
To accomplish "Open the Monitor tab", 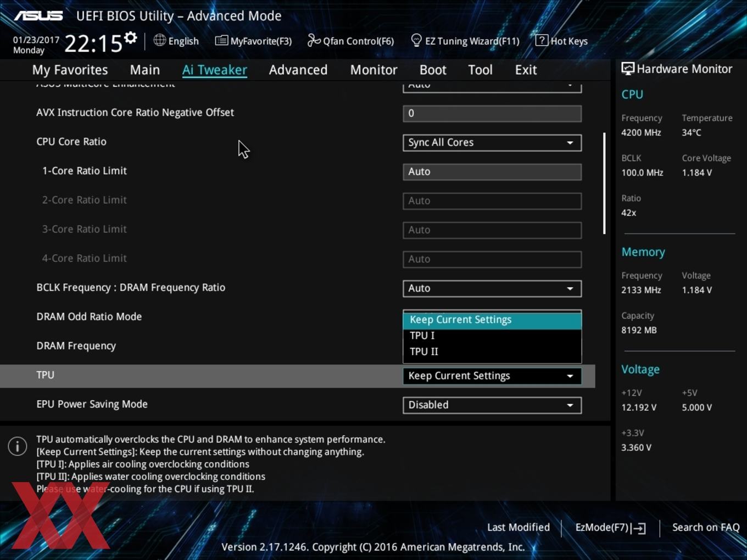I will pyautogui.click(x=374, y=70).
